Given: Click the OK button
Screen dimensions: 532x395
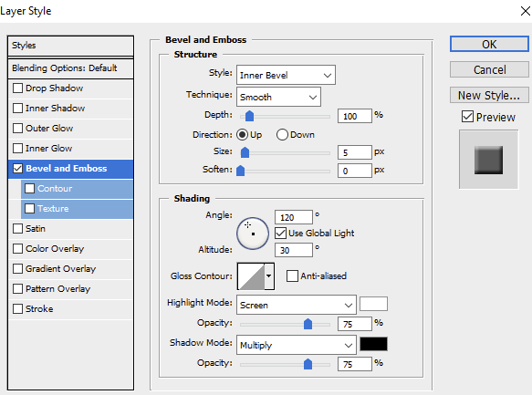Looking at the screenshot, I should [489, 44].
